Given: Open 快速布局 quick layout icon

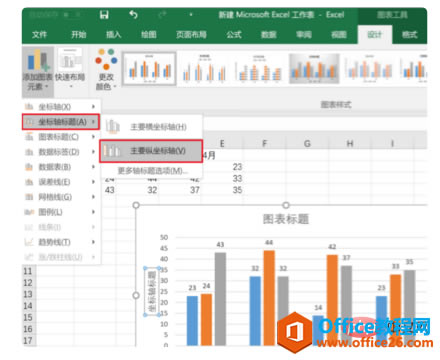Looking at the screenshot, I should [x=70, y=68].
